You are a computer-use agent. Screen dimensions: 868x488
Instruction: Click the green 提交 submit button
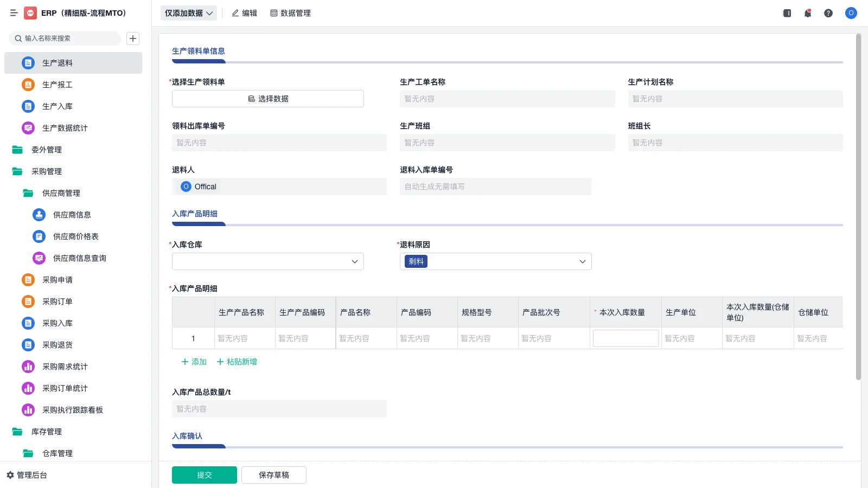[x=205, y=474]
